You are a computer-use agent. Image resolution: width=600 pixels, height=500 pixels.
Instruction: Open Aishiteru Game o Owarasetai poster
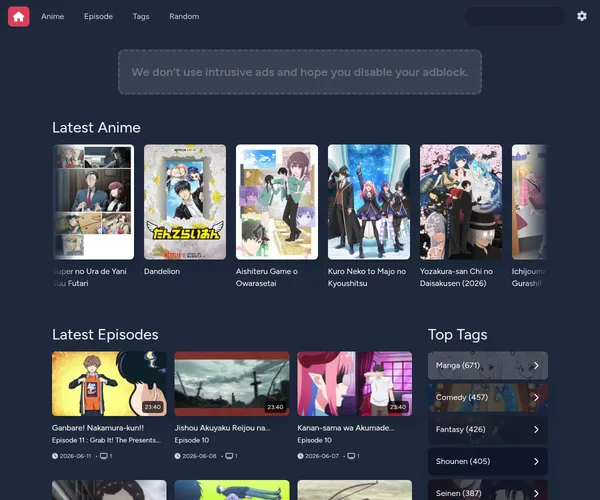(277, 202)
